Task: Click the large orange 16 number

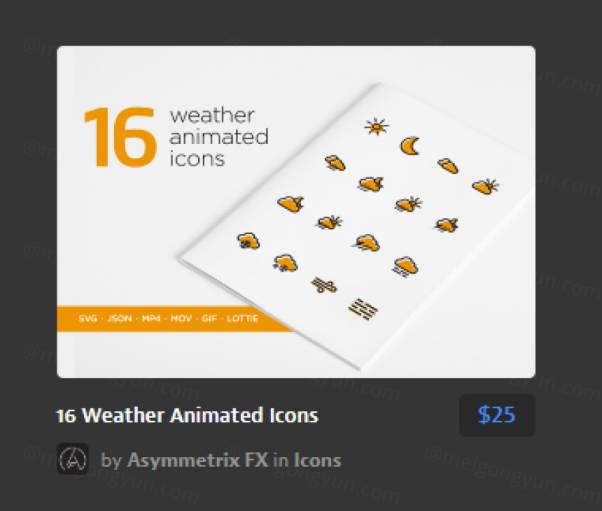Action: click(120, 137)
